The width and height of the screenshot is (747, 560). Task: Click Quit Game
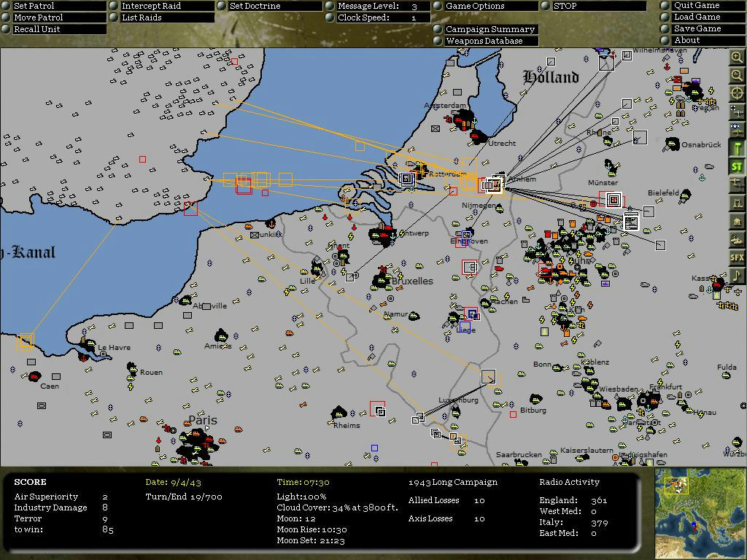(x=703, y=5)
